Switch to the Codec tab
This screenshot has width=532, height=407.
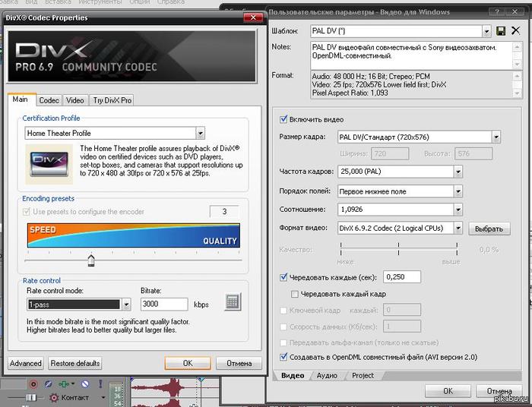point(49,100)
